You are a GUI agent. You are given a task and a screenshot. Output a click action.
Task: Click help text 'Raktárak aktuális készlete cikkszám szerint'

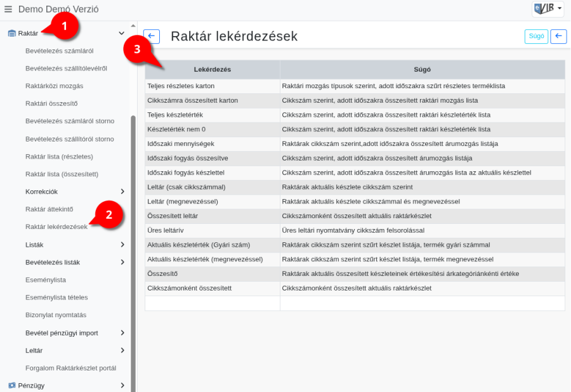(347, 187)
